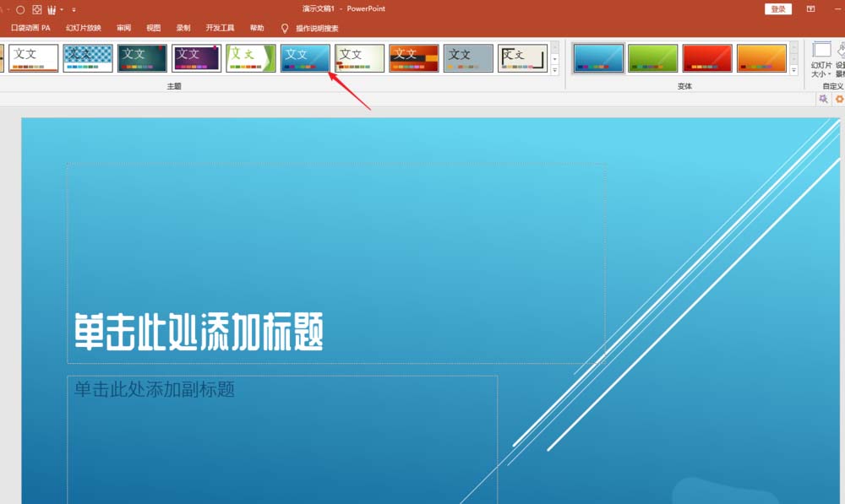
Task: Select the blue gradient theme thumbnail
Action: (305, 58)
